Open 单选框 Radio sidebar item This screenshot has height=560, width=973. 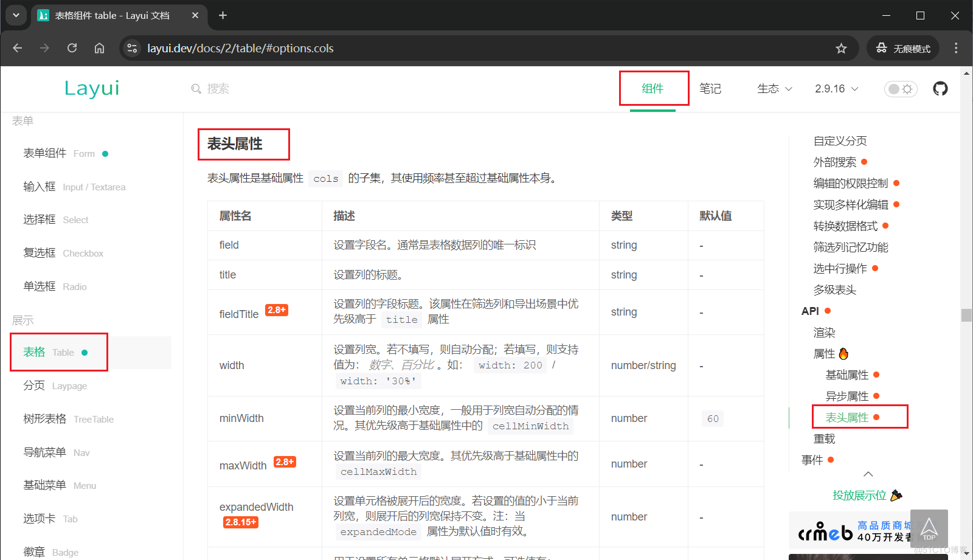pyautogui.click(x=55, y=286)
